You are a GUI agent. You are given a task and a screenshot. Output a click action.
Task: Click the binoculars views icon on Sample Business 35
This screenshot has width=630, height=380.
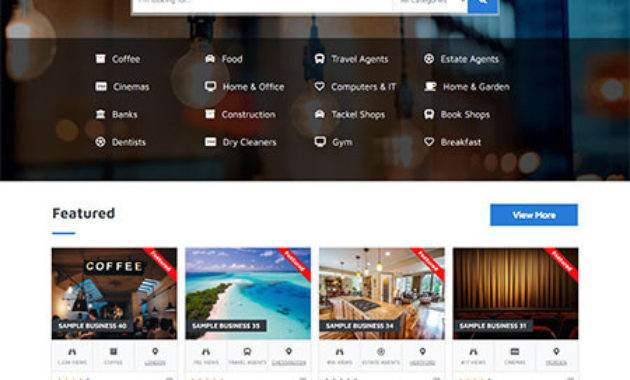coord(206,352)
